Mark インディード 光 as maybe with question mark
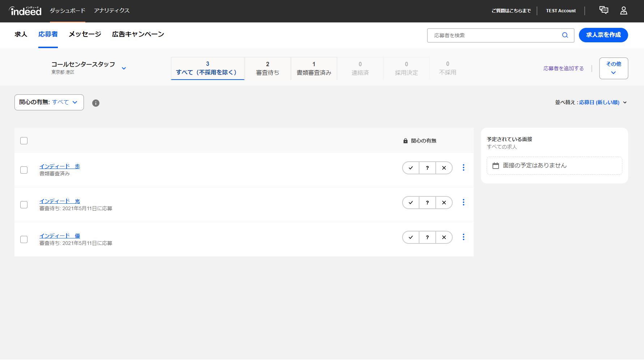This screenshot has height=361, width=644. 427,203
